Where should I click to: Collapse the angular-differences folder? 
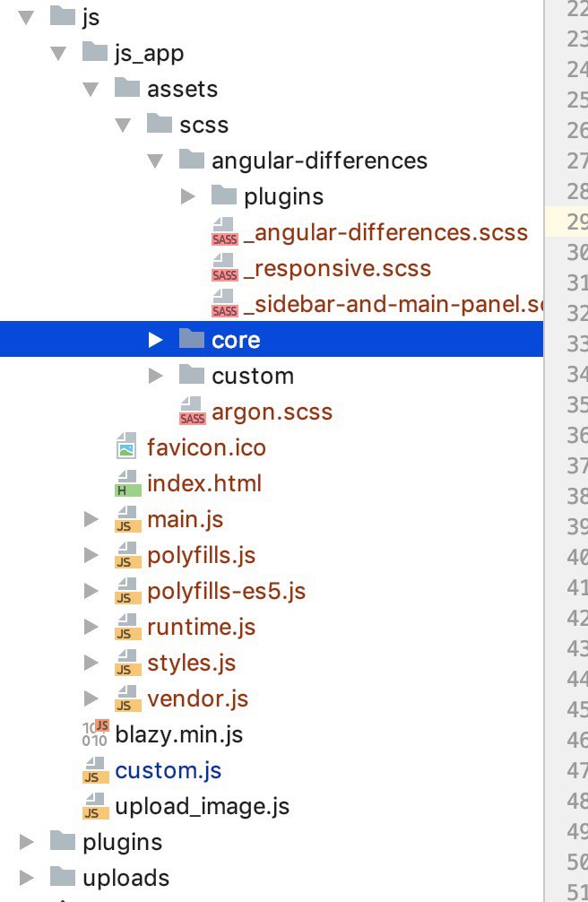click(x=156, y=160)
